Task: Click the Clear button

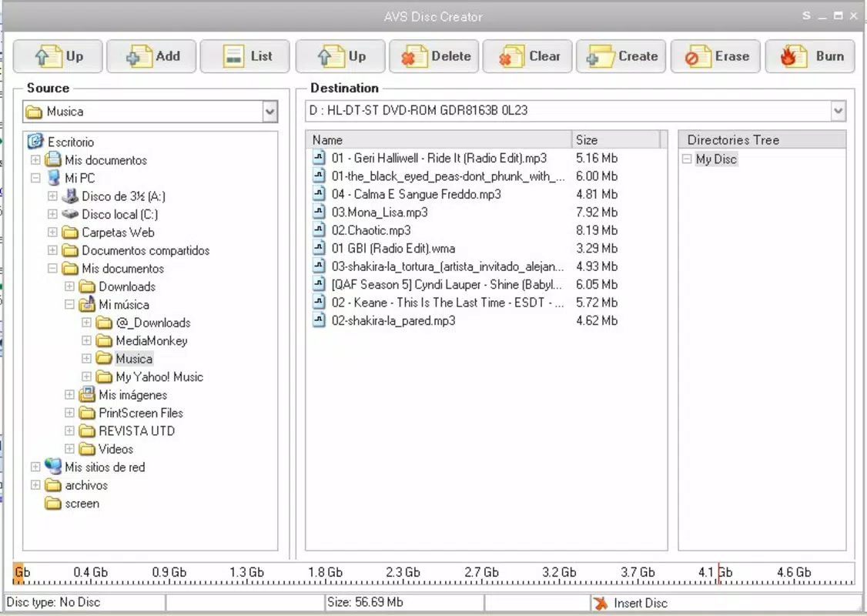Action: [x=527, y=56]
